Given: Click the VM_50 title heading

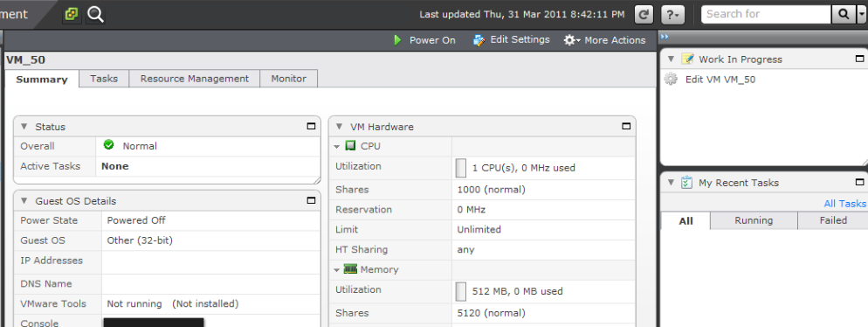Looking at the screenshot, I should click(x=25, y=59).
